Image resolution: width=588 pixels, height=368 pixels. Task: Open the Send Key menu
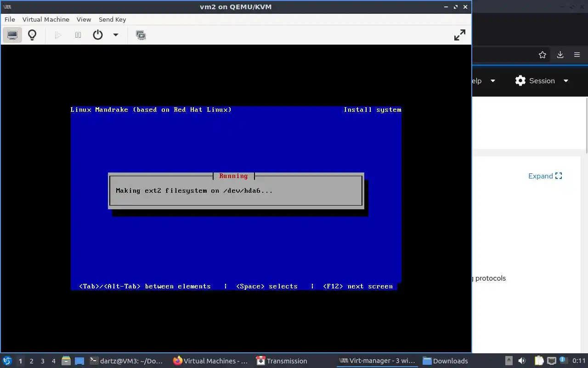tap(112, 19)
